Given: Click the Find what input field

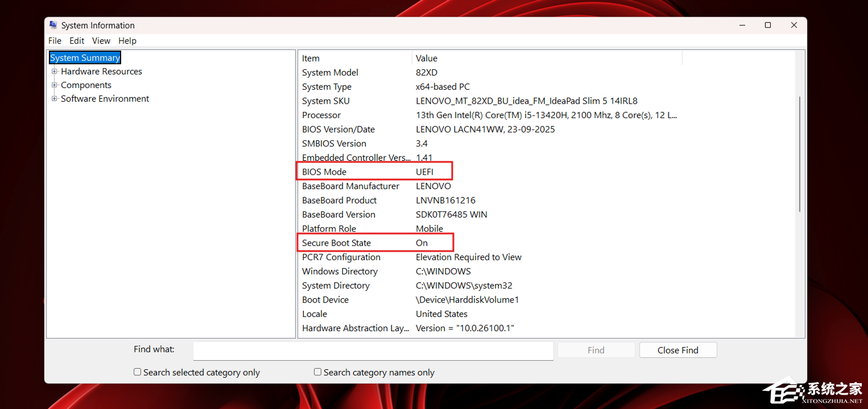Looking at the screenshot, I should click(x=373, y=351).
